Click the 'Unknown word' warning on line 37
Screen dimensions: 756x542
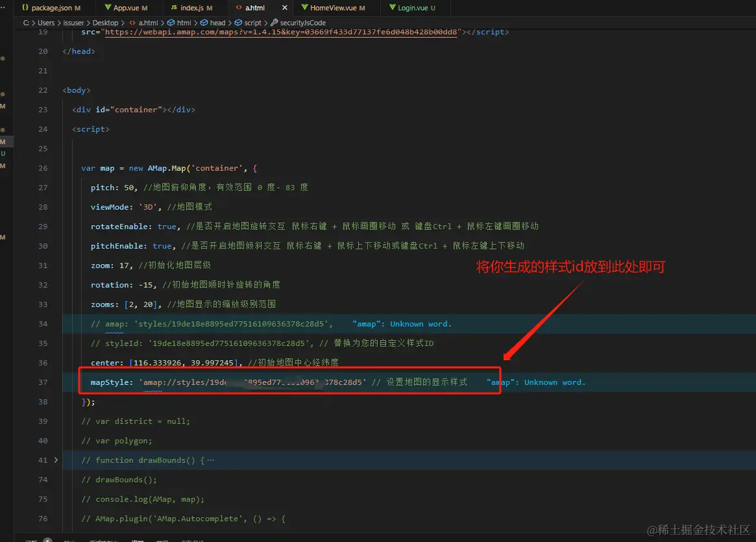535,382
